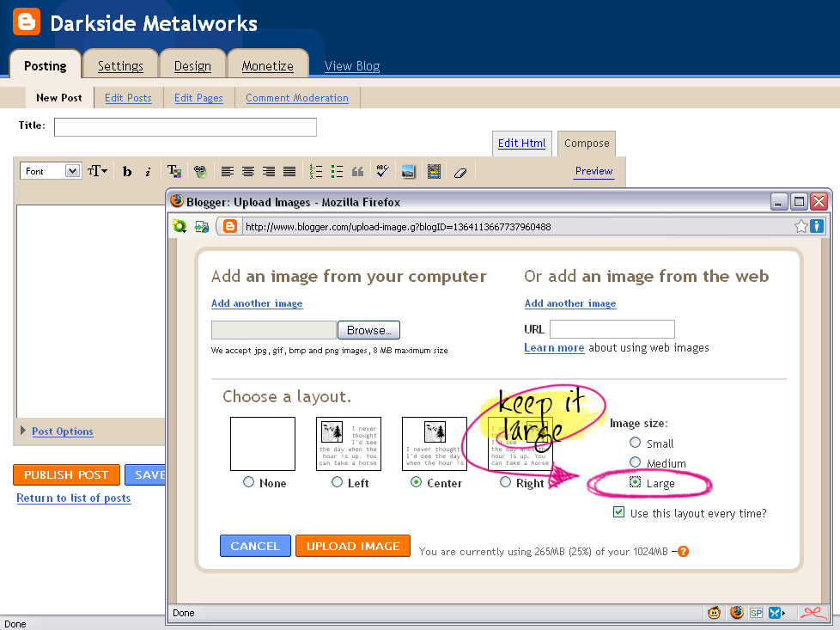
Task: Click the PUBLISH POST button
Action: (66, 475)
